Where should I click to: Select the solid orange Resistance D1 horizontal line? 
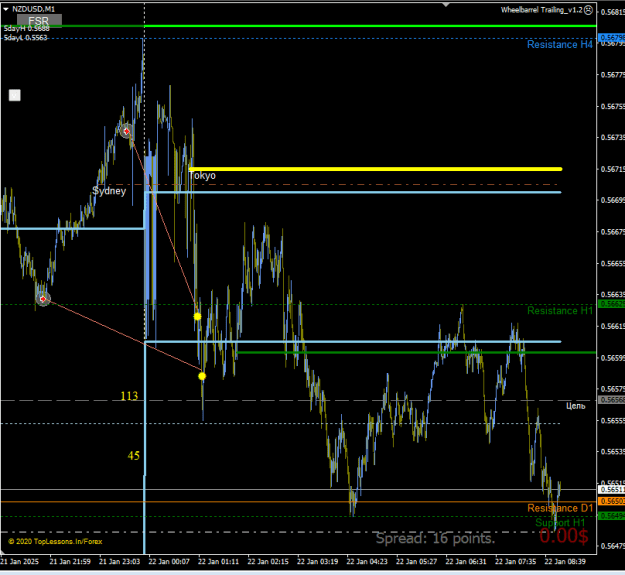click(299, 502)
